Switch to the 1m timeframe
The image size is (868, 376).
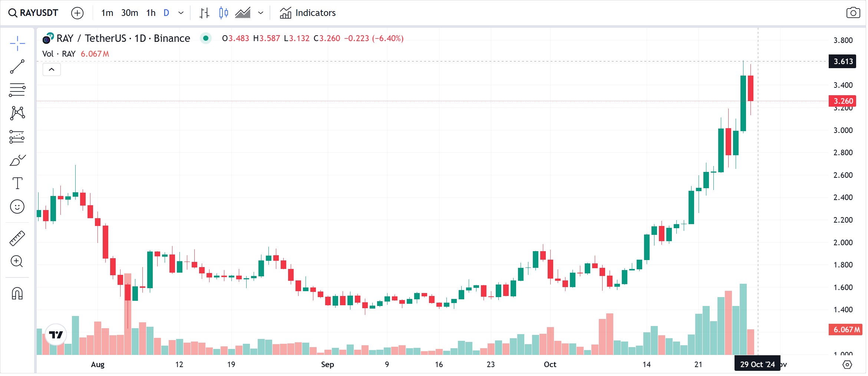pyautogui.click(x=107, y=13)
